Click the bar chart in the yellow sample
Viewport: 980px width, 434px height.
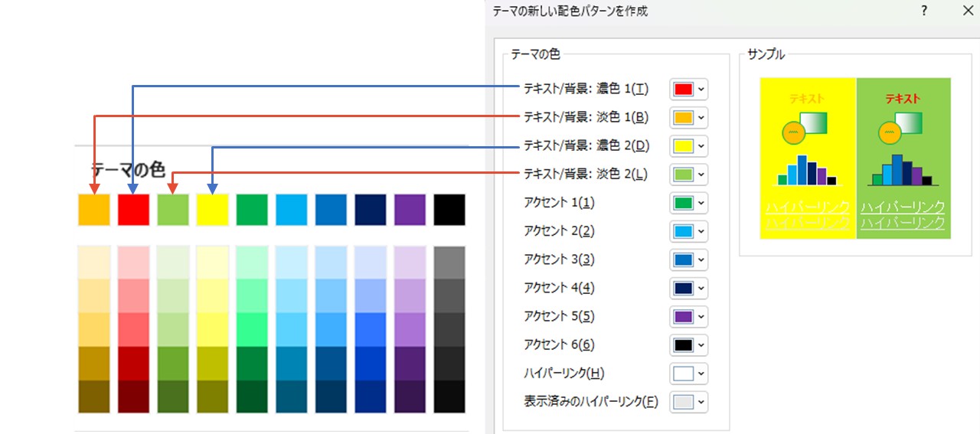[x=807, y=171]
